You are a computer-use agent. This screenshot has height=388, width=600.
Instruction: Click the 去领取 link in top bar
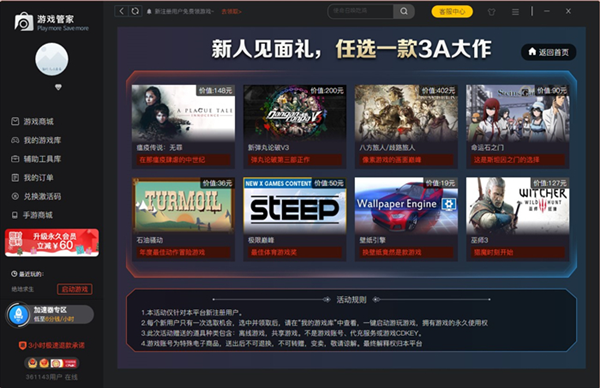231,11
